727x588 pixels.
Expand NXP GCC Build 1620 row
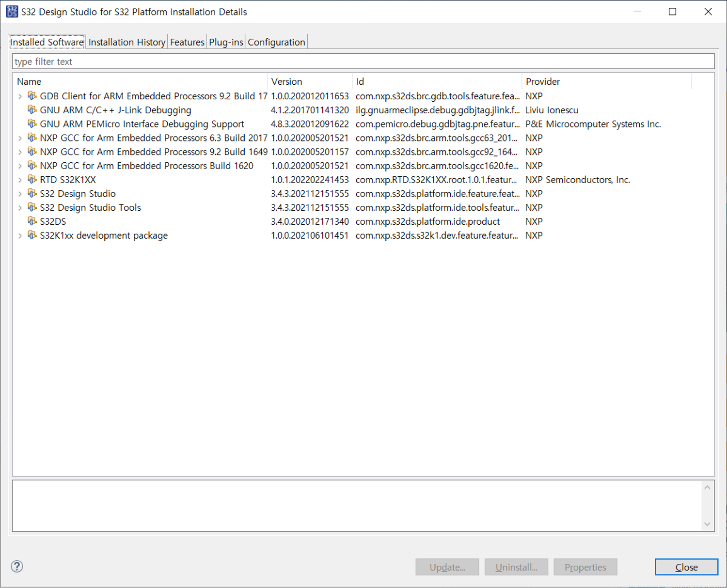(20, 166)
